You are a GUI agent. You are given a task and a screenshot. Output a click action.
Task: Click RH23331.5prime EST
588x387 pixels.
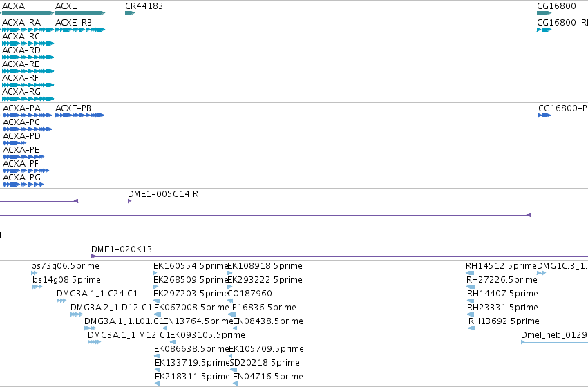471,314
